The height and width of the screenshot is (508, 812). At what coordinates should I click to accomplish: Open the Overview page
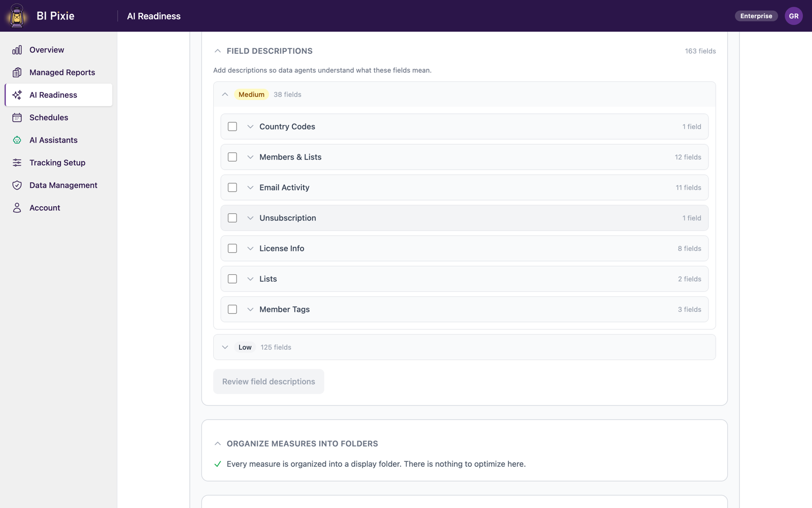pos(59,50)
